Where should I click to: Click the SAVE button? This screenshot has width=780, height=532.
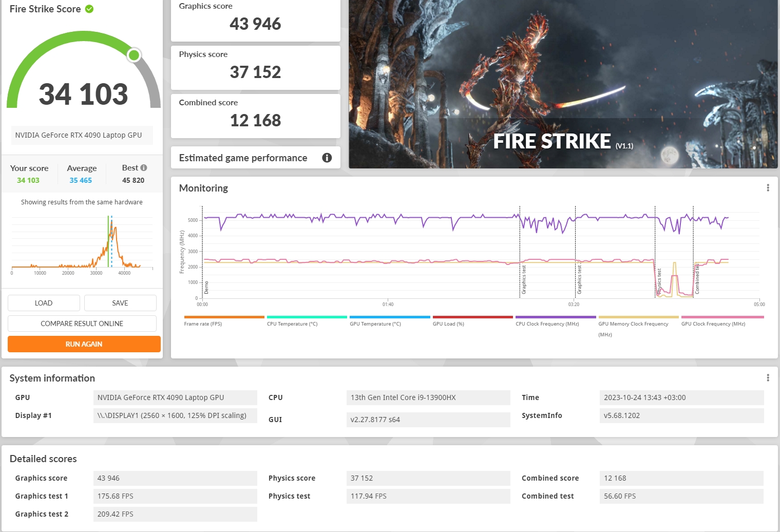(120, 303)
